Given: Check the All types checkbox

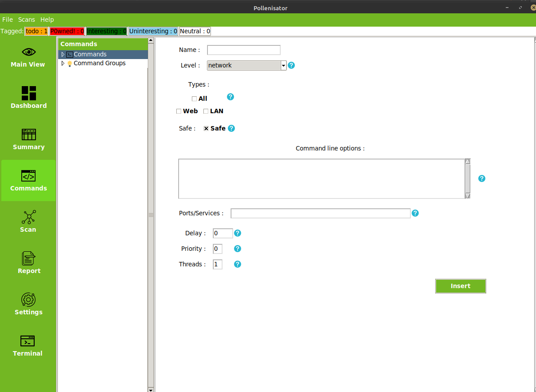Looking at the screenshot, I should 194,99.
